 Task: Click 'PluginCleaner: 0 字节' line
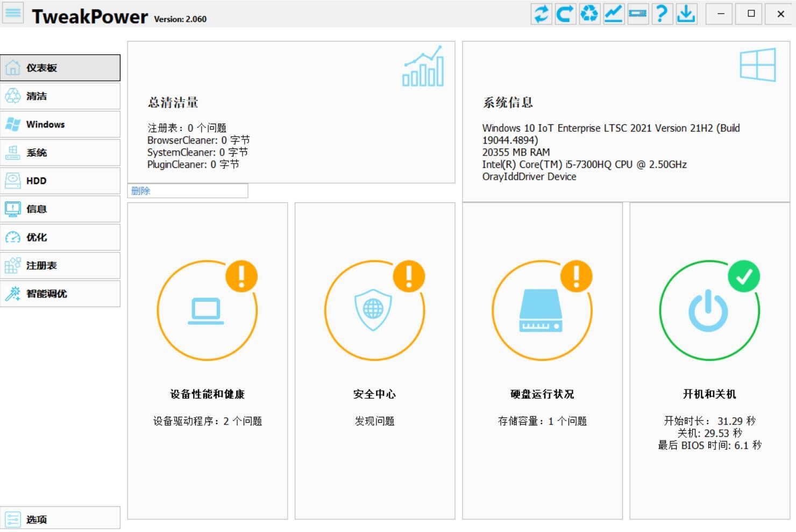pyautogui.click(x=193, y=165)
